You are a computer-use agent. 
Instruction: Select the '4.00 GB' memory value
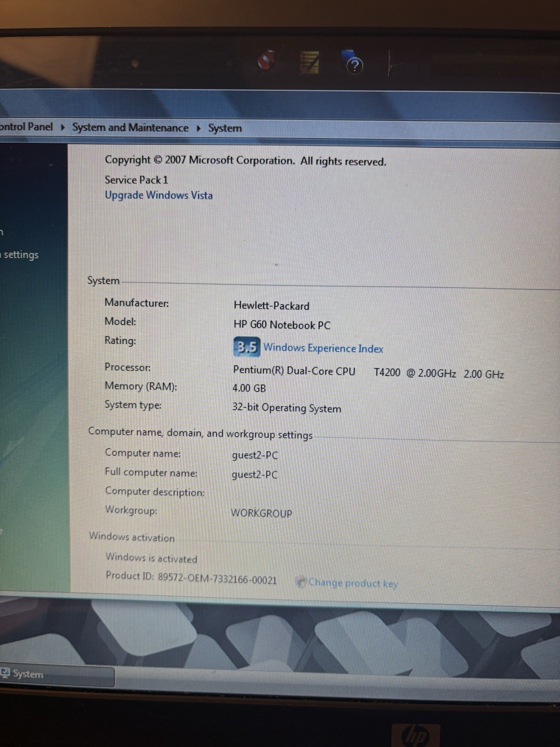point(249,388)
